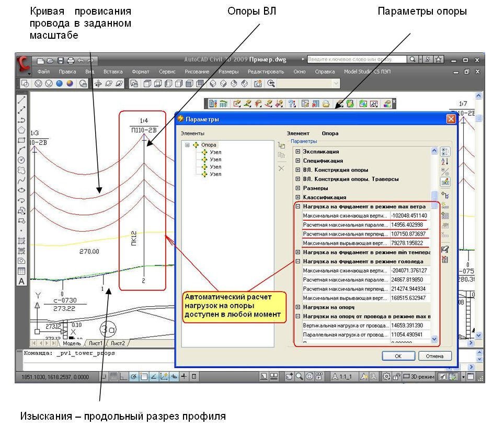Viewport: 504px width, 426px height.
Task: Click the keyword search input field
Action: coord(357,60)
